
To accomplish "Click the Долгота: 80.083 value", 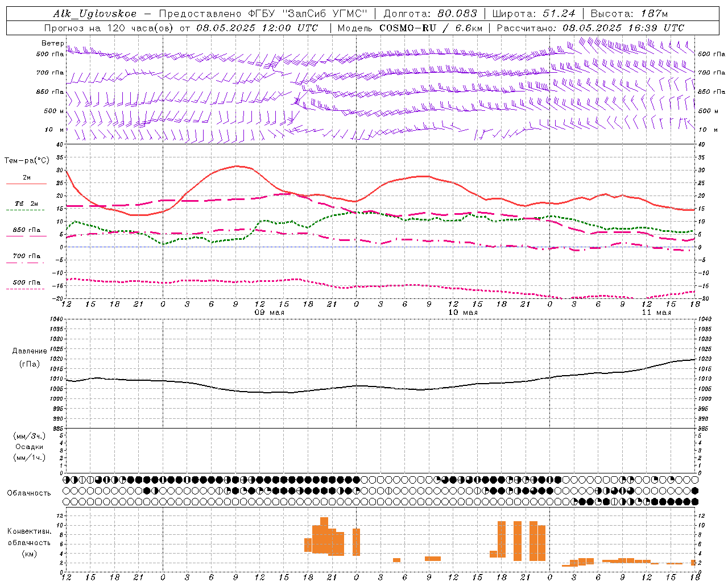I will coord(432,14).
